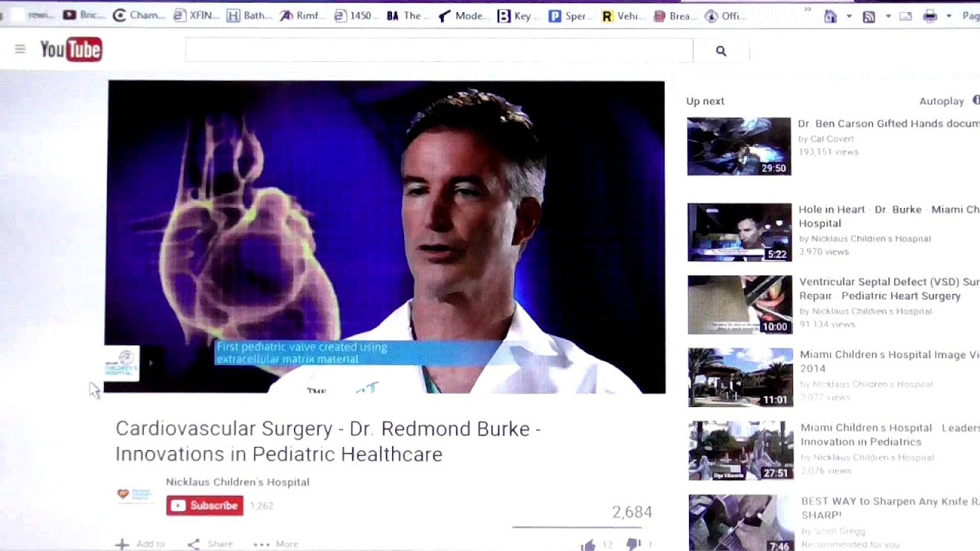The width and height of the screenshot is (980, 551).
Task: Open the 'XFIN...' favorites bar bookmark
Action: [x=196, y=15]
